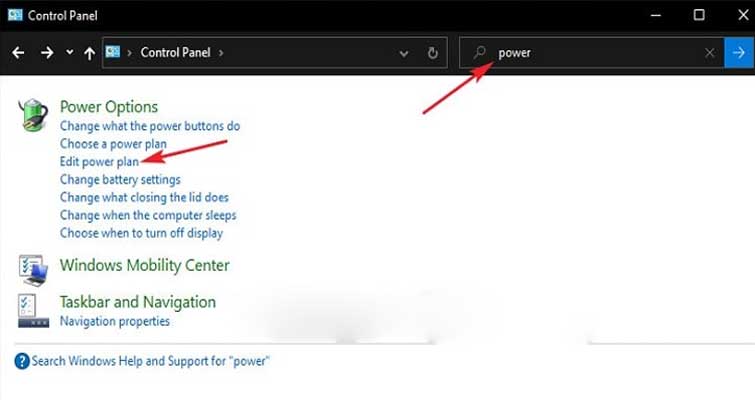This screenshot has width=755, height=400.
Task: Open Power Options heading
Action: pos(109,107)
